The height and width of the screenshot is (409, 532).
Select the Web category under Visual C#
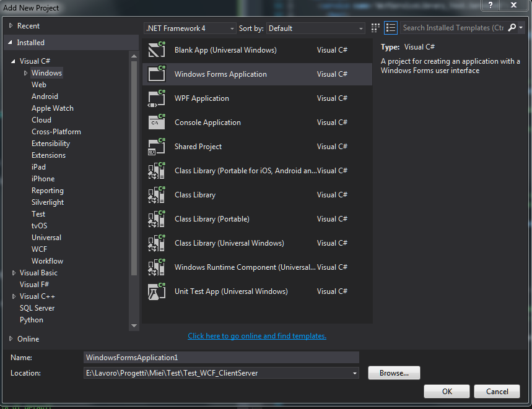click(39, 85)
